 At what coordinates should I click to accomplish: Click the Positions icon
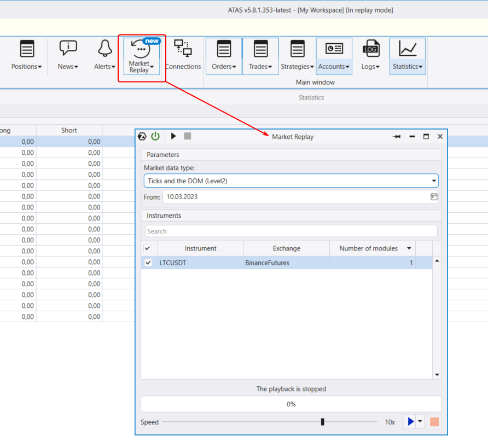click(27, 49)
